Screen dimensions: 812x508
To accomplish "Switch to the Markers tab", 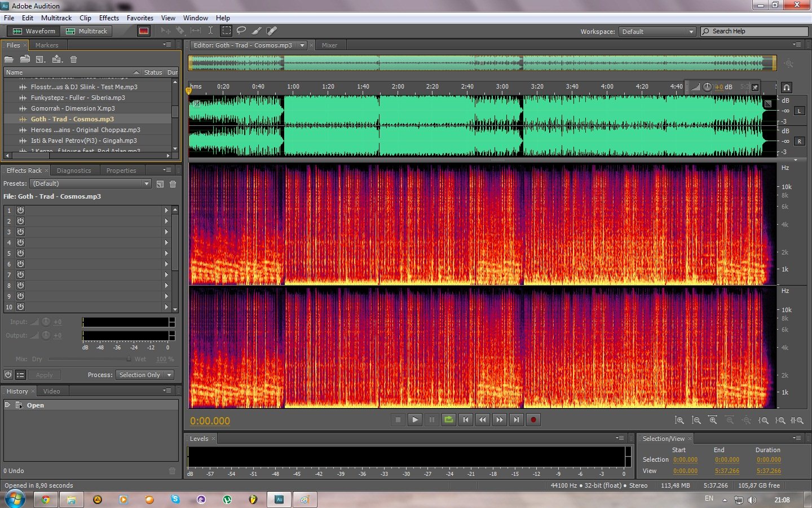I will (x=47, y=45).
